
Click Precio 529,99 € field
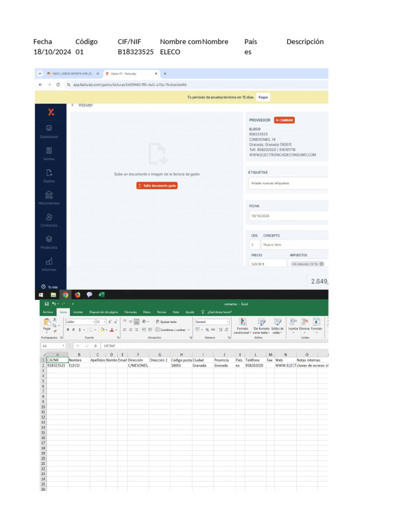coord(268,264)
